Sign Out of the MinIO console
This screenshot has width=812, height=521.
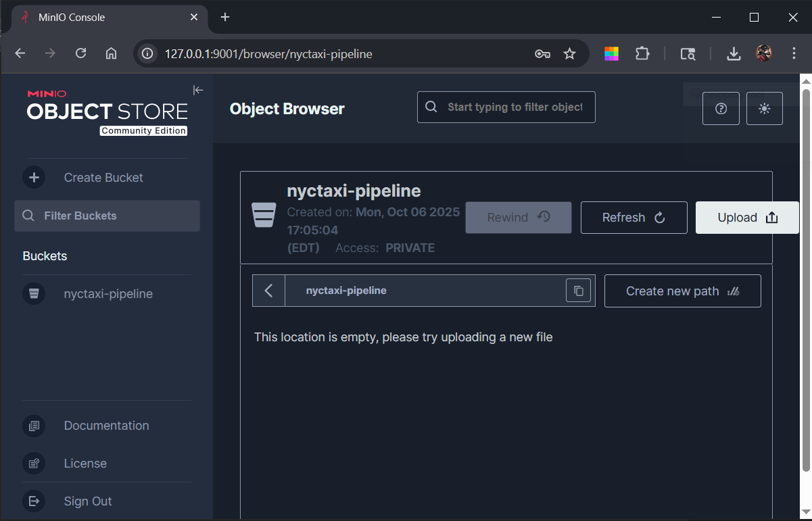(x=88, y=501)
